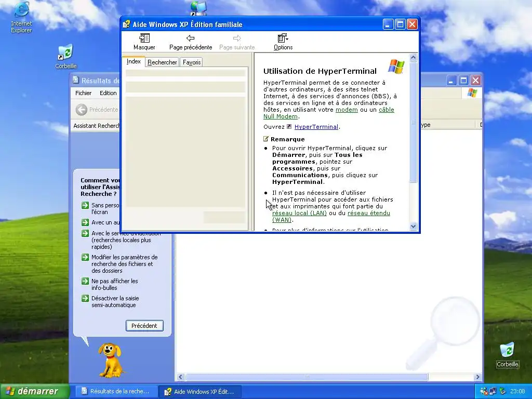Click arrow icon beside Désactiver la saisie

pos(85,298)
